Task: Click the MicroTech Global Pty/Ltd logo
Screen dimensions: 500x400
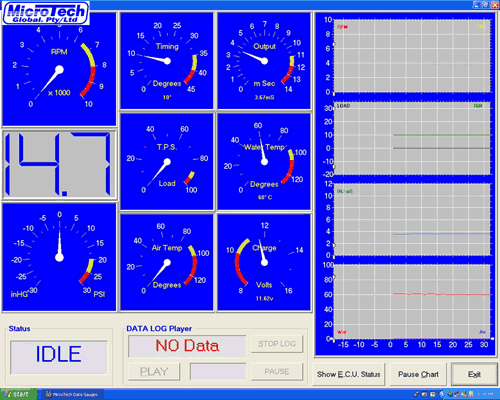Action: coord(46,13)
